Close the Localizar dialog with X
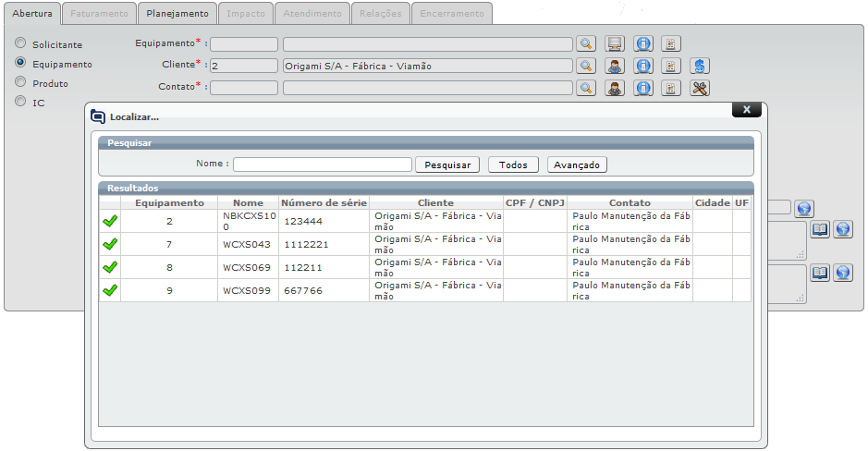Viewport: 868px width, 451px height. [x=746, y=109]
